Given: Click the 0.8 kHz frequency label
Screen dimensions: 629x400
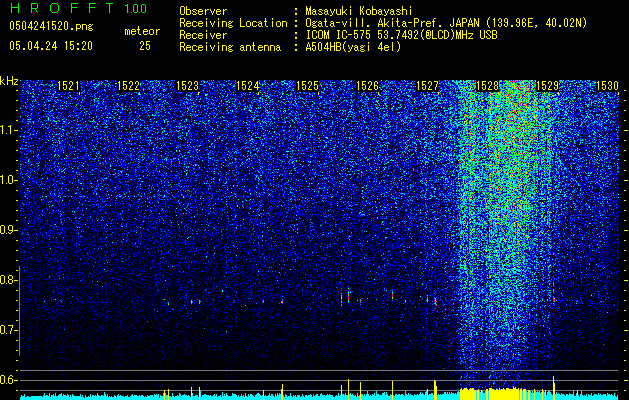Looking at the screenshot, I should tap(9, 280).
